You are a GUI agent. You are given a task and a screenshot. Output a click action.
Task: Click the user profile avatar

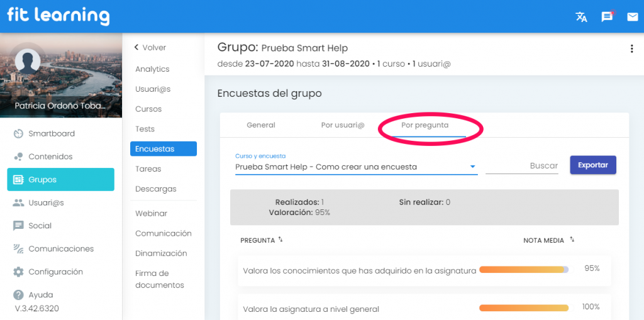pyautogui.click(x=28, y=62)
